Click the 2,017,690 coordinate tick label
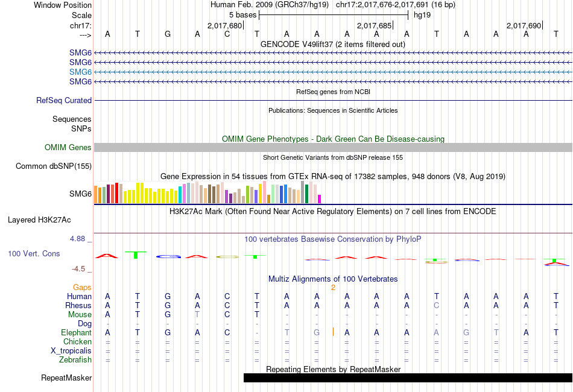This screenshot has width=573, height=392. coord(524,25)
